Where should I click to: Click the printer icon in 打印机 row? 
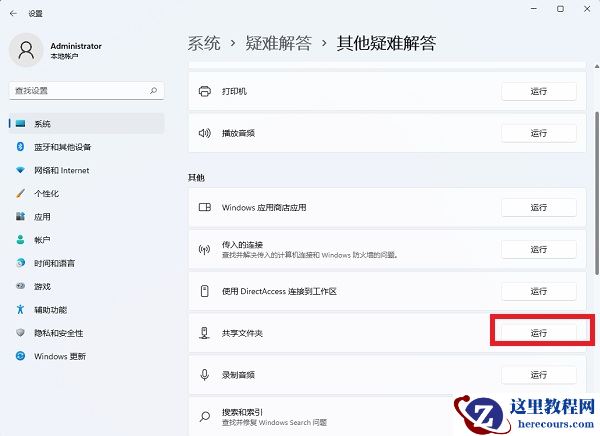205,91
